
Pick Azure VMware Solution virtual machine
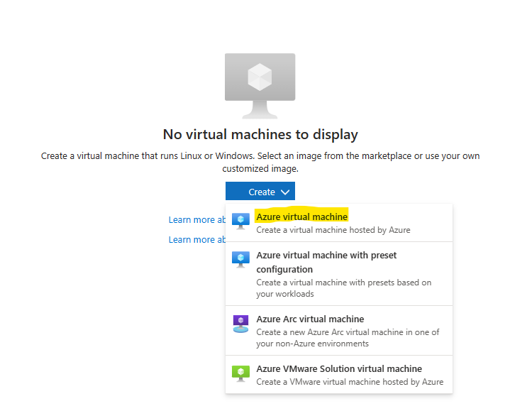point(338,369)
